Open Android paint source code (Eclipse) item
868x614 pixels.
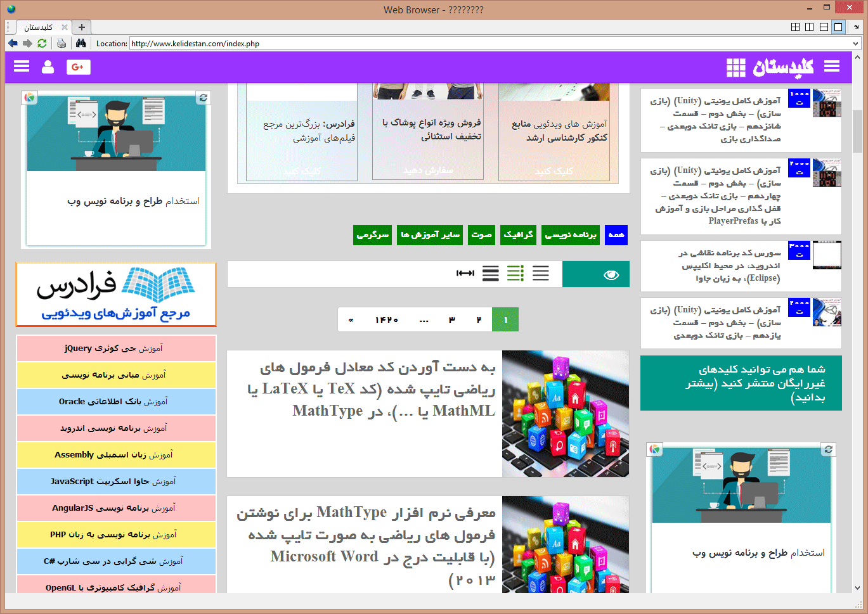click(x=741, y=266)
